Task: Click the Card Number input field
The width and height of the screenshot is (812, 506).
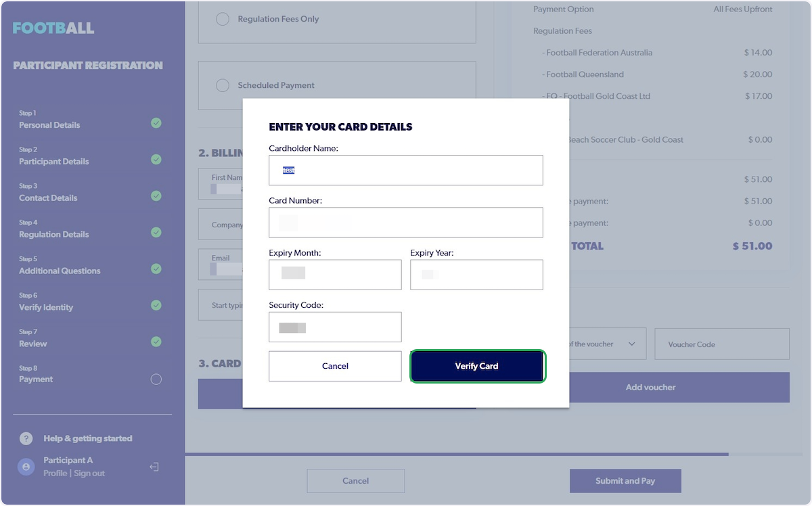Action: coord(405,222)
